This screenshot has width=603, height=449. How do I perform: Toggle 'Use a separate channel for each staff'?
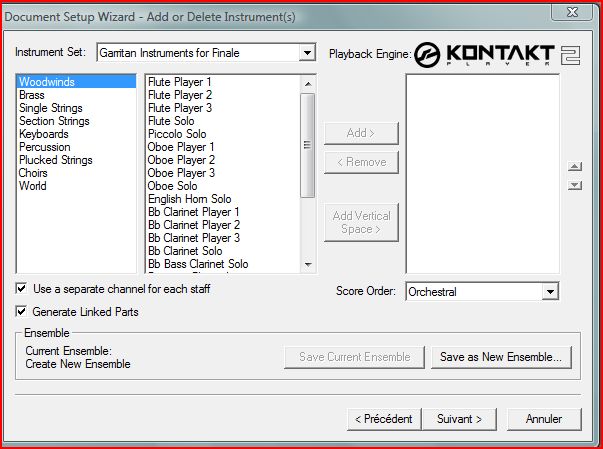click(22, 289)
